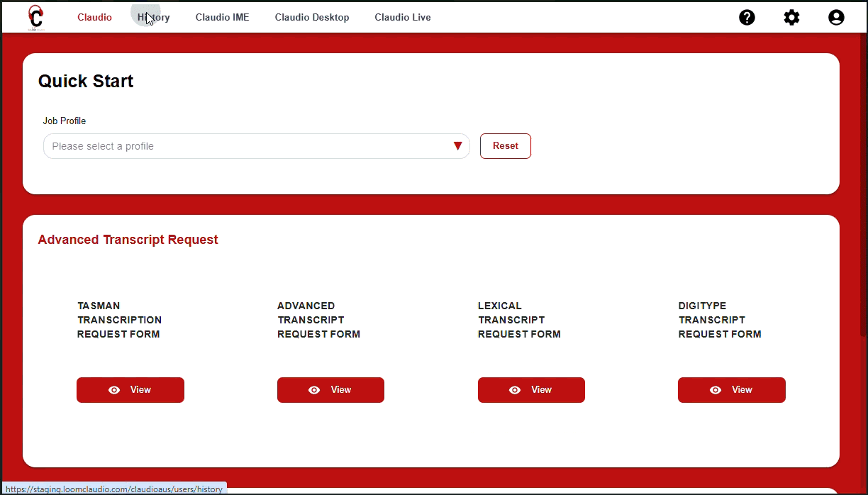This screenshot has width=868, height=495.
Task: View the Tasman Transcription Request Form
Action: click(x=130, y=390)
